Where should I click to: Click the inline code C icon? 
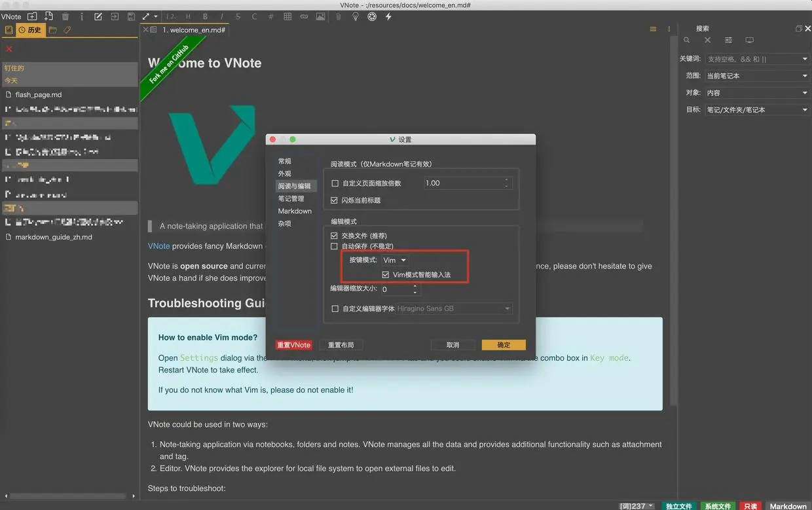coord(254,16)
